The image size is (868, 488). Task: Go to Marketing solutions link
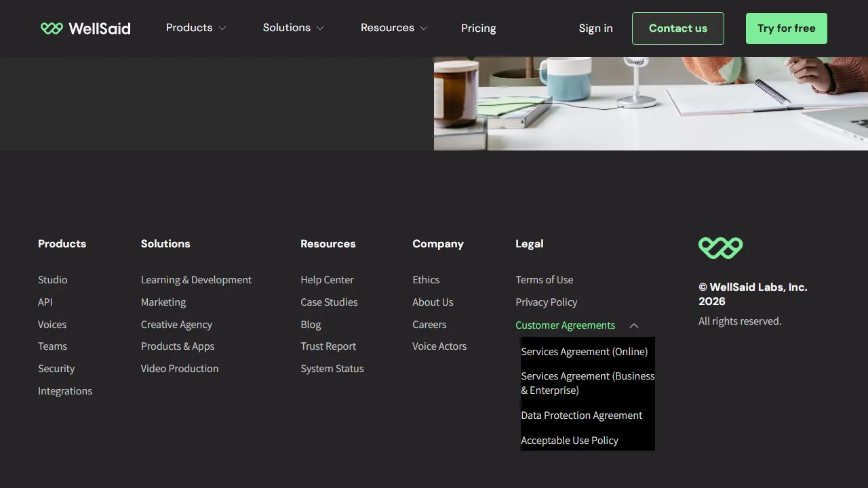coord(163,302)
